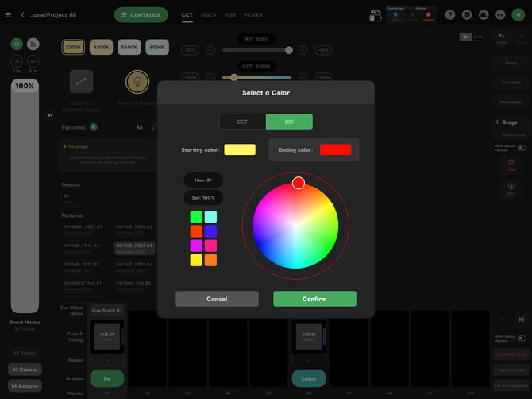The height and width of the screenshot is (399, 532).
Task: Click the blue Connection status indicator
Action: [x=395, y=14]
